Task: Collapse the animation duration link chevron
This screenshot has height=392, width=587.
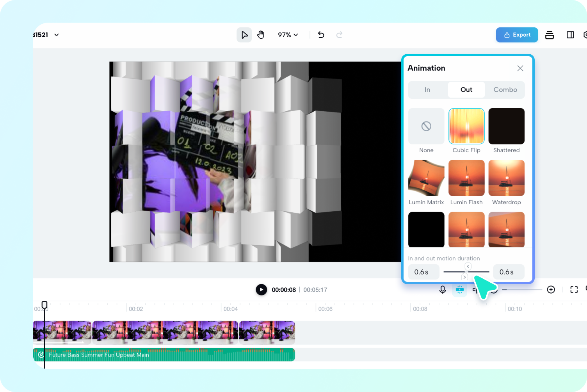Action: 468,266
